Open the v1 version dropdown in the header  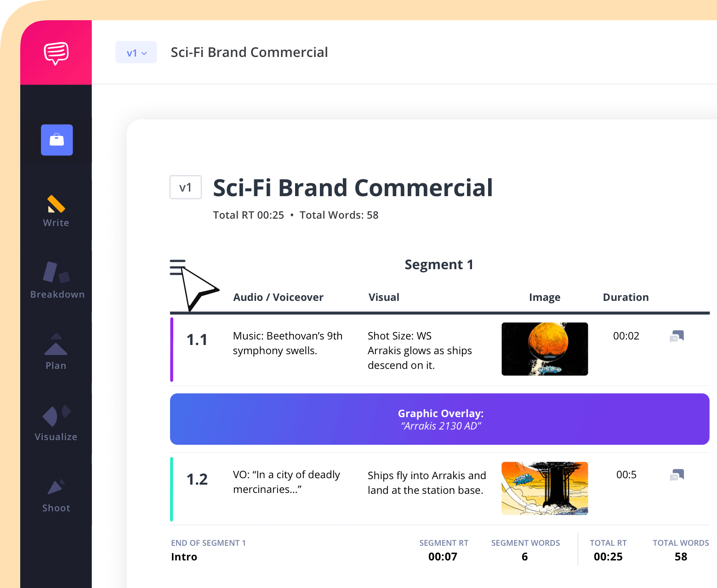136,52
